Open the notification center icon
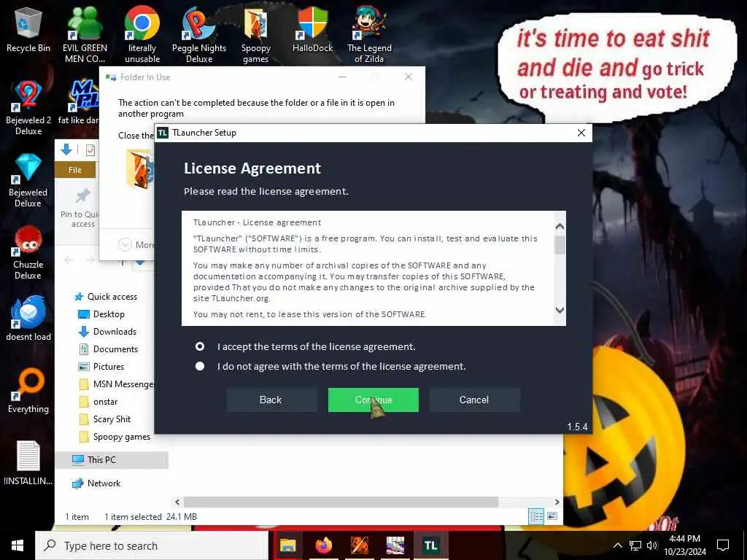Viewport: 747px width, 560px height. 723,545
